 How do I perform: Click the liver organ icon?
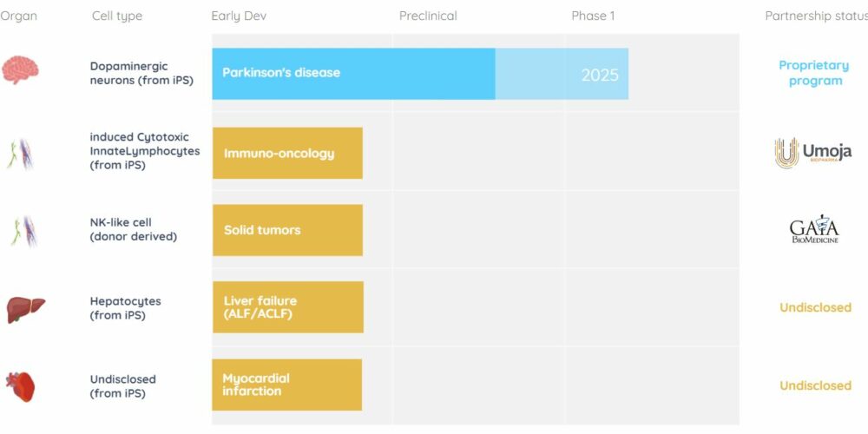click(25, 309)
